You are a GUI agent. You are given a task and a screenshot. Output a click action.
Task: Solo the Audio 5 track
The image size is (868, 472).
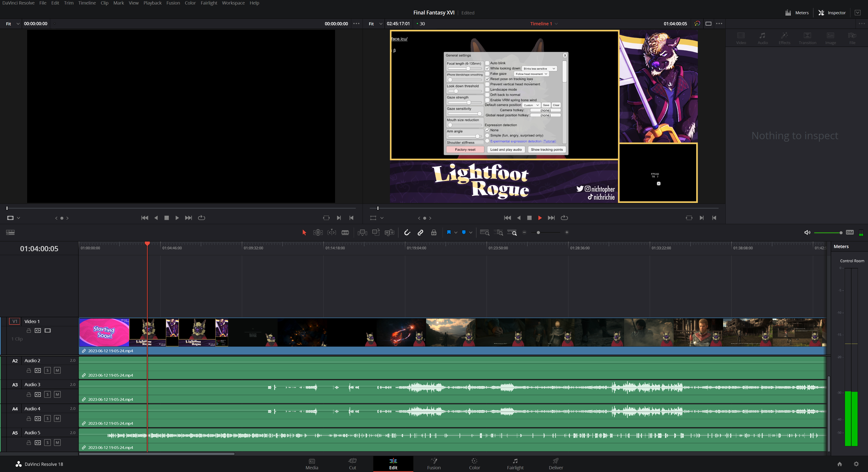[47, 443]
